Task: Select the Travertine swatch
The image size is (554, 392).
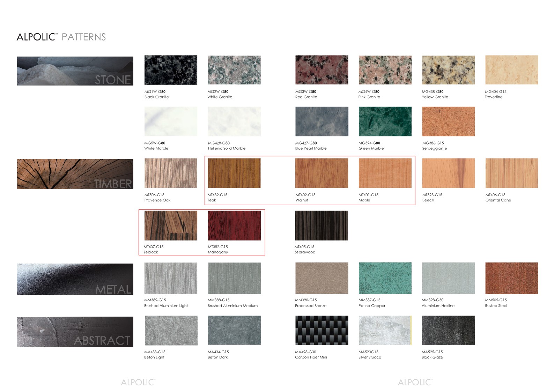Action: [x=511, y=70]
